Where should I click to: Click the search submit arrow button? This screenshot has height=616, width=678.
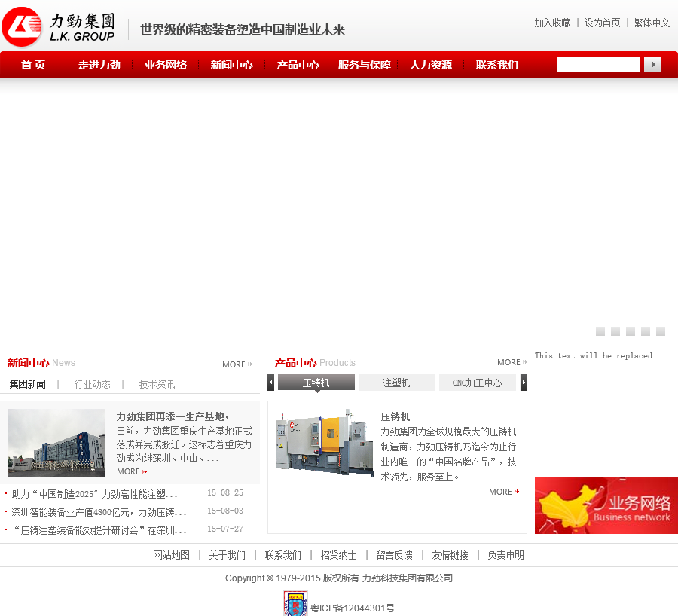tap(652, 65)
